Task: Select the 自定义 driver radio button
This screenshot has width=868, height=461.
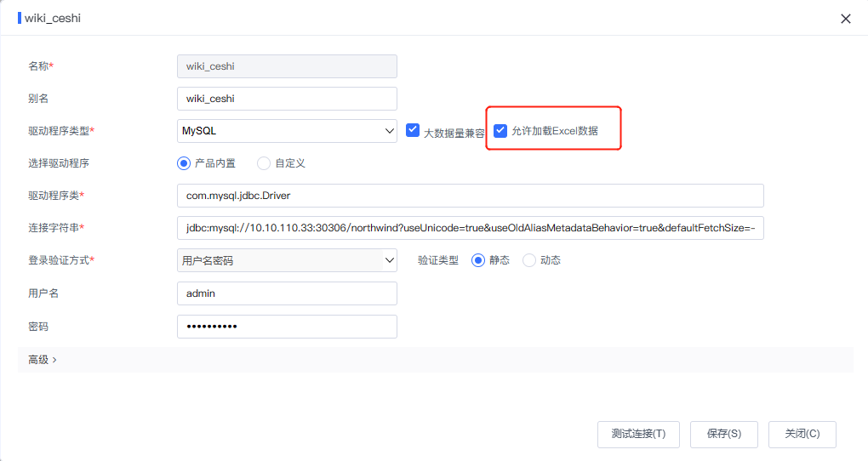Action: [x=264, y=163]
